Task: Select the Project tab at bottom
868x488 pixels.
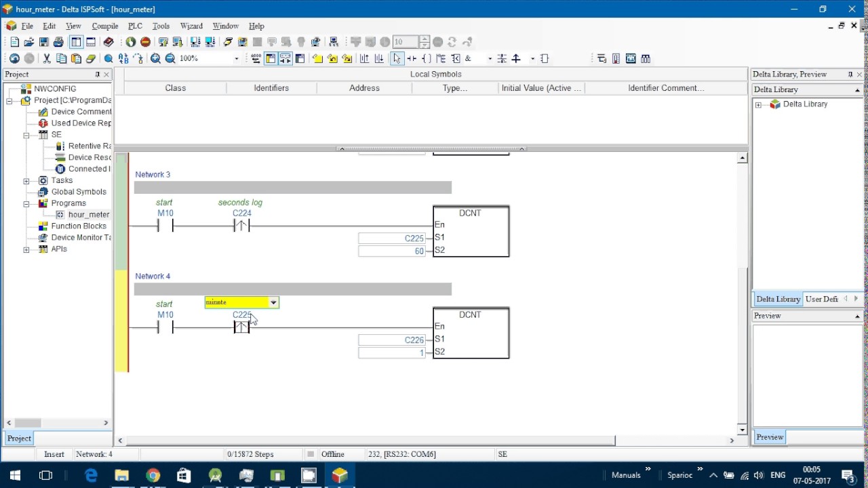Action: (19, 438)
